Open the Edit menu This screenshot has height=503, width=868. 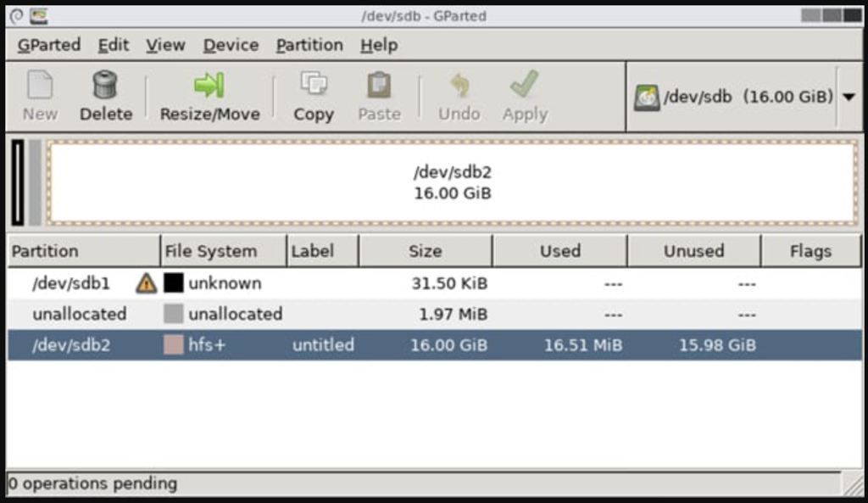114,45
